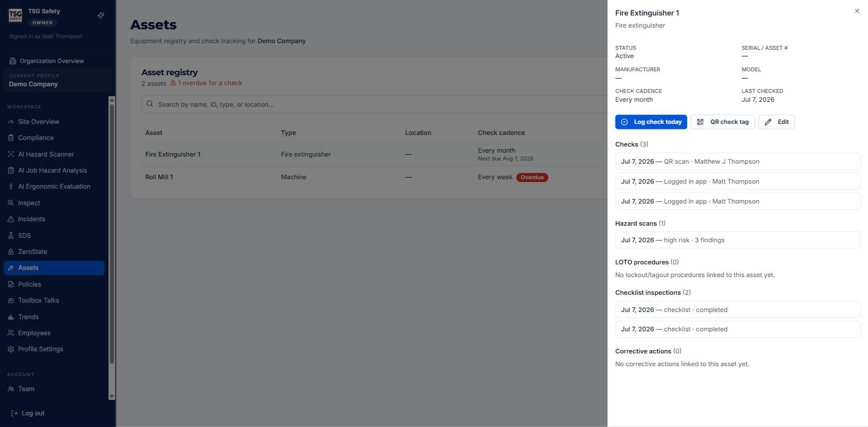868x427 pixels.
Task: Click the TSG Safety logo icon
Action: point(15,15)
